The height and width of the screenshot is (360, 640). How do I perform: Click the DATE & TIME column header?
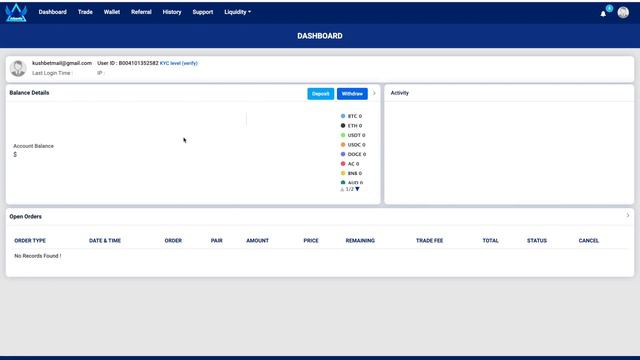(x=105, y=241)
